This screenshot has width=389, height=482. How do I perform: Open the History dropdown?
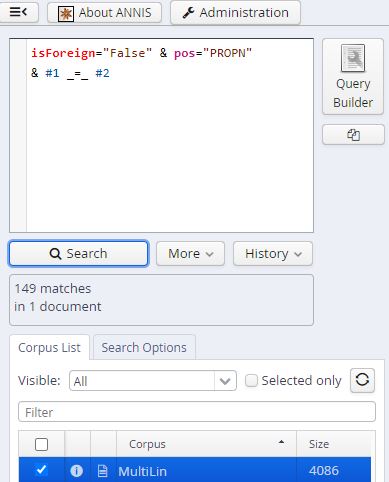pyautogui.click(x=273, y=254)
